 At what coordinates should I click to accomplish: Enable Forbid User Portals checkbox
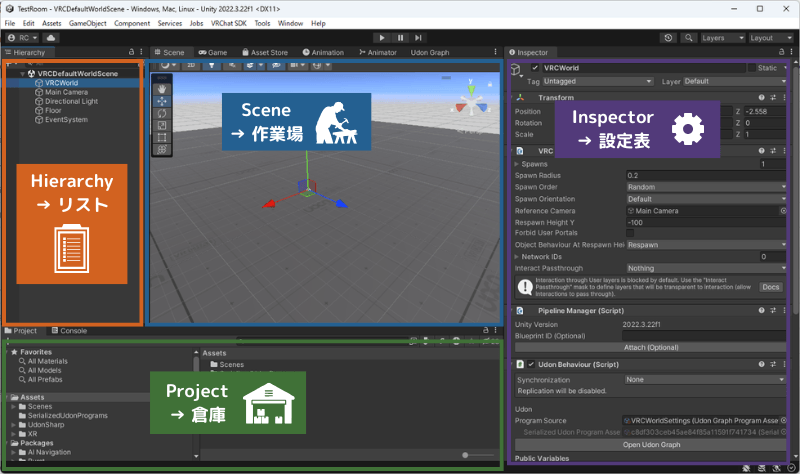point(630,233)
